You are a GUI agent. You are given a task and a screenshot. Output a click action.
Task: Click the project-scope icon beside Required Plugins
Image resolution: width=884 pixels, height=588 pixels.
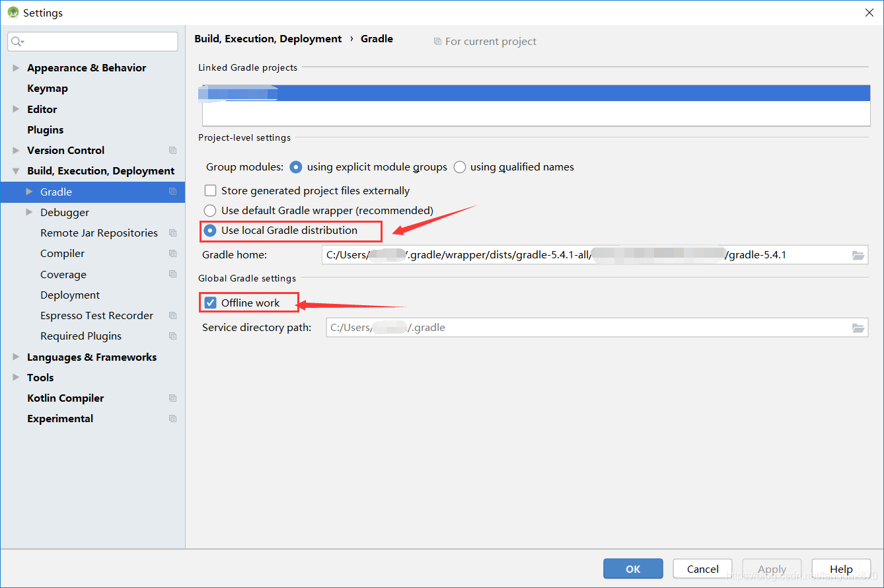[173, 336]
